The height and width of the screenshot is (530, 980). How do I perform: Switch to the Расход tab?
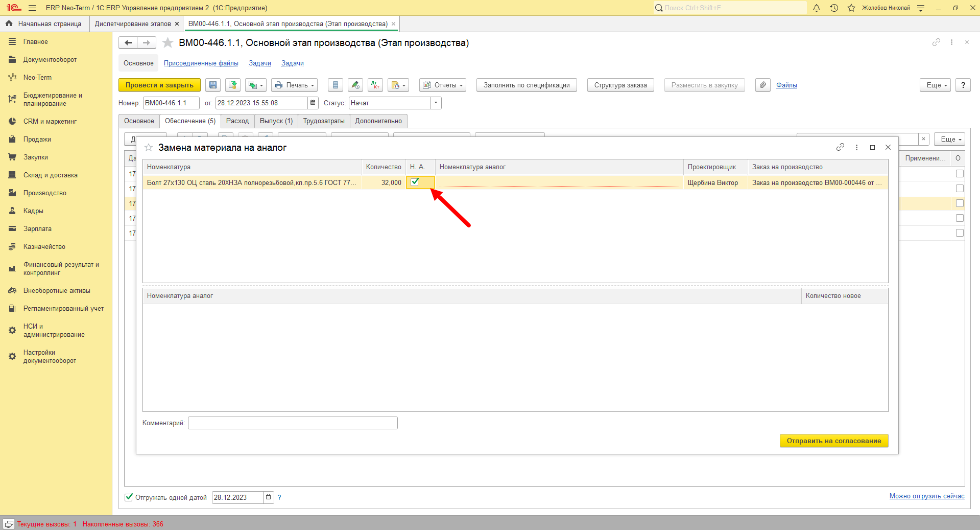coord(237,121)
